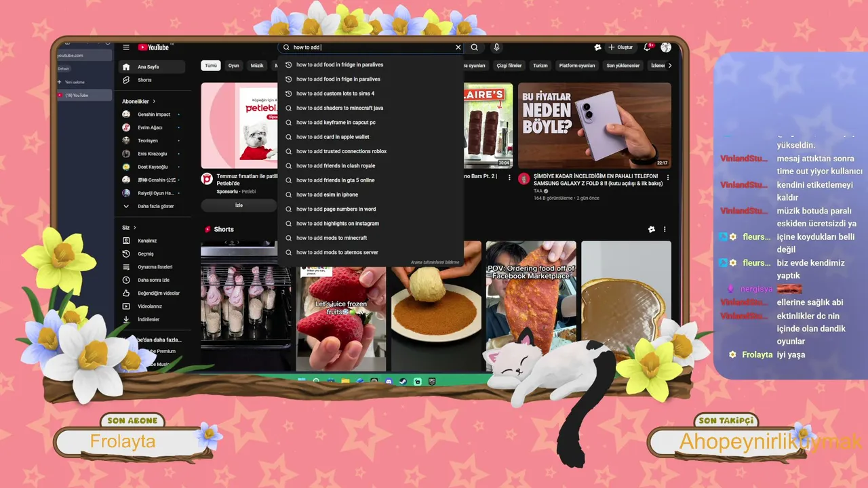Choose suggestion 'how to add page numbers in word'
This screenshot has height=488, width=868.
(370, 209)
